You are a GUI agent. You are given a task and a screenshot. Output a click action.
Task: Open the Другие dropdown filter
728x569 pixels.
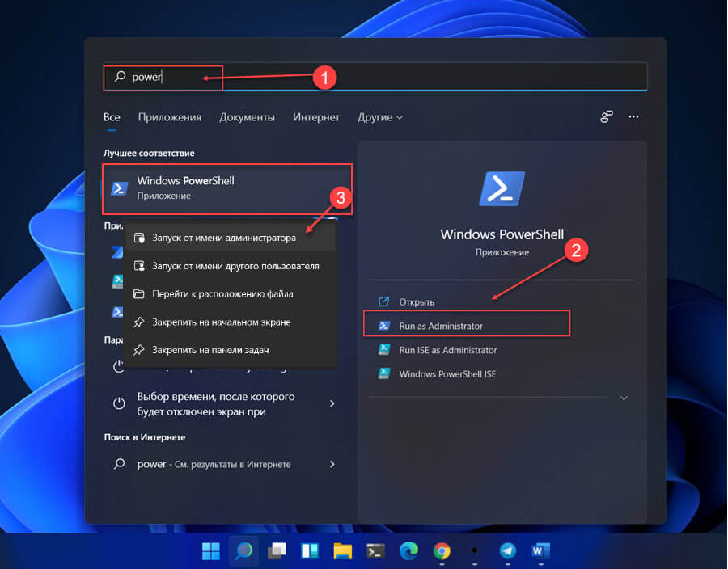[x=380, y=117]
